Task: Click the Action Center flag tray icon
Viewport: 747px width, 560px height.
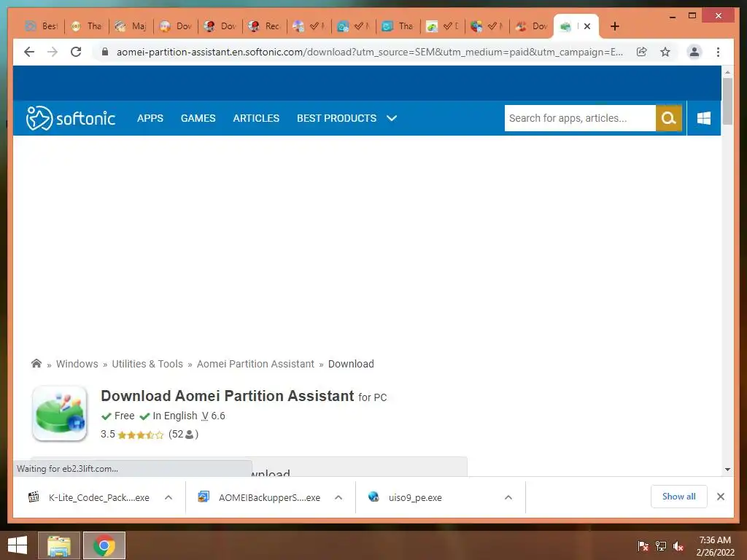Action: tap(643, 546)
